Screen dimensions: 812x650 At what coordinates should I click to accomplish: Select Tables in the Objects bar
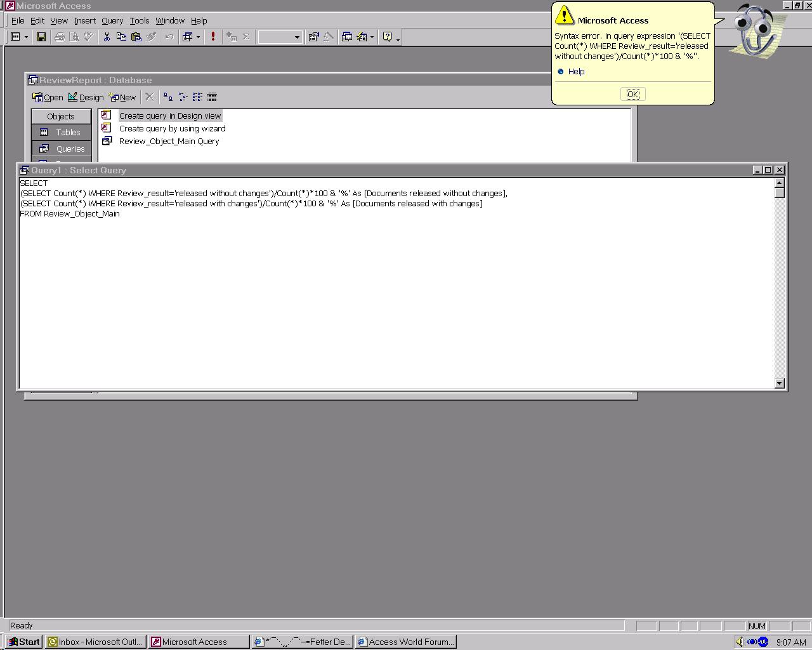(x=61, y=132)
